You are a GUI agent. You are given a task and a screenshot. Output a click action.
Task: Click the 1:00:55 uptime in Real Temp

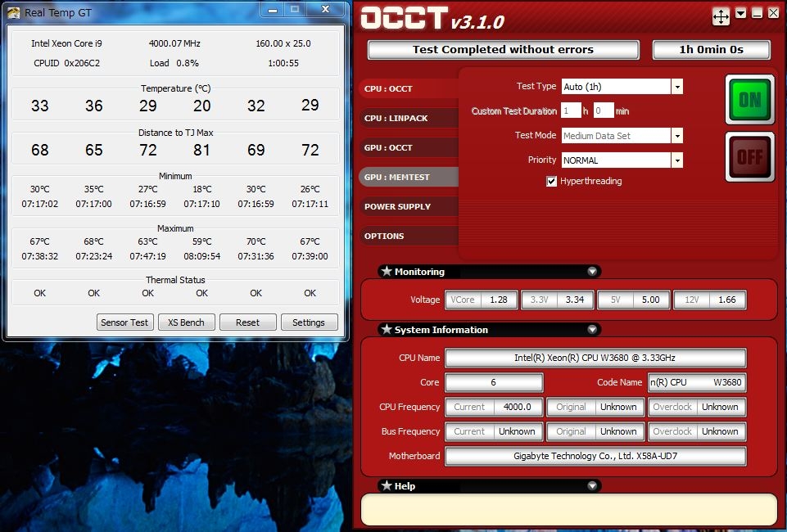pos(283,63)
